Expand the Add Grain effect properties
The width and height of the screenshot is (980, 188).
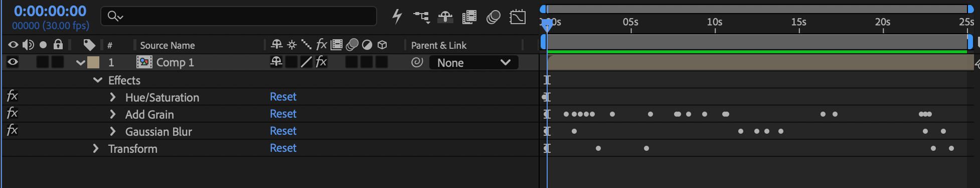pos(113,114)
